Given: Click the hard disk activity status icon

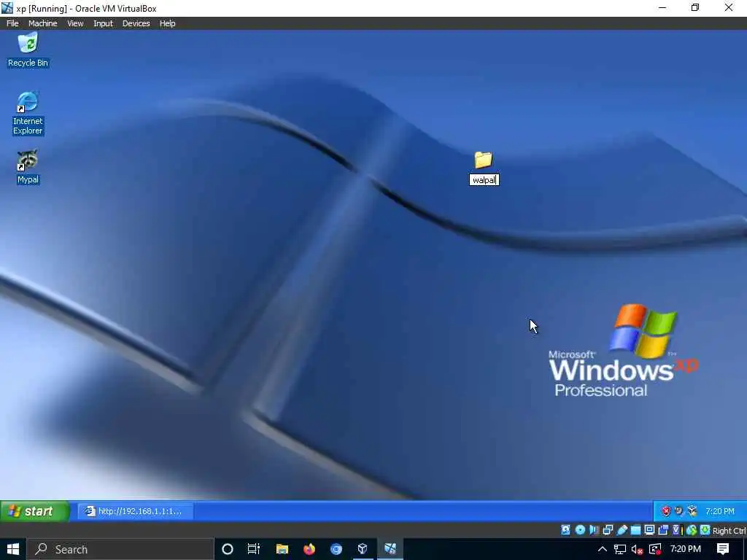Looking at the screenshot, I should [x=565, y=530].
